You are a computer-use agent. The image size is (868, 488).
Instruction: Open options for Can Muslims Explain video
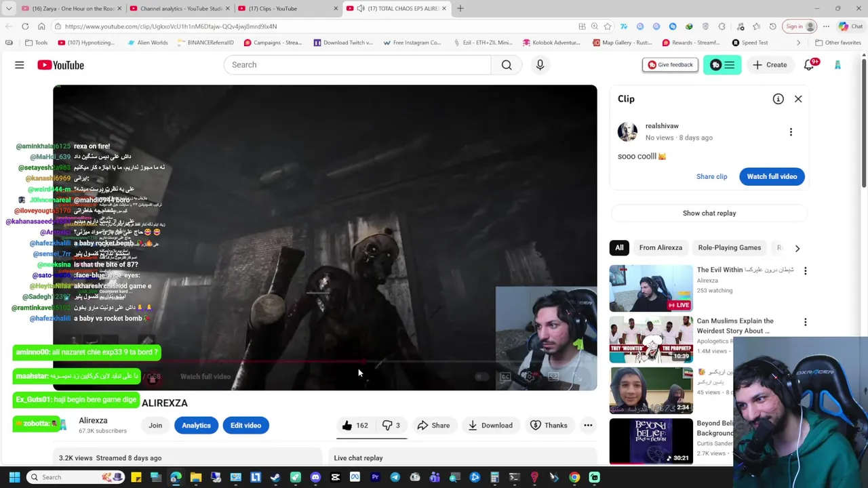[x=805, y=323]
